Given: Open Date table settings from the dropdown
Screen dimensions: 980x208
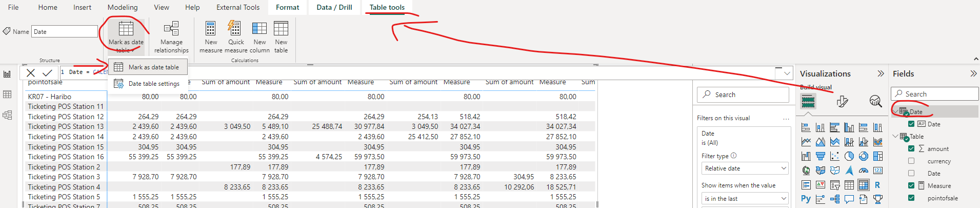Looking at the screenshot, I should [148, 83].
